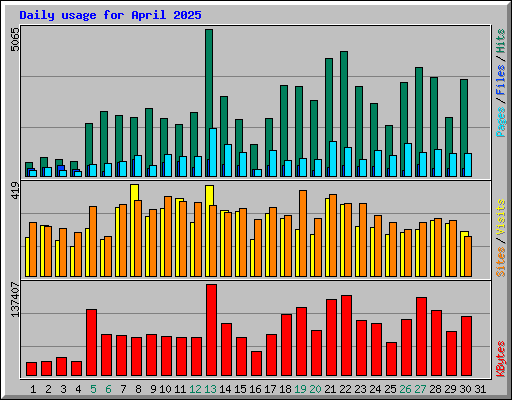Select the day 31 axis label
The image size is (512, 400).
(480, 389)
